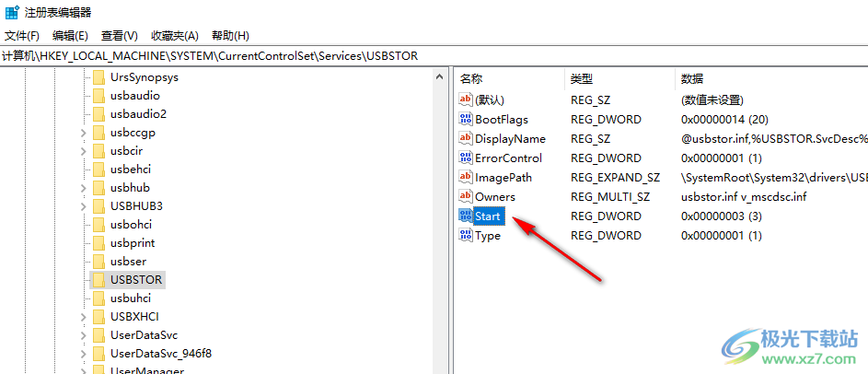868x374 pixels.
Task: Select the USBHUB3 folder icon
Action: tap(98, 206)
